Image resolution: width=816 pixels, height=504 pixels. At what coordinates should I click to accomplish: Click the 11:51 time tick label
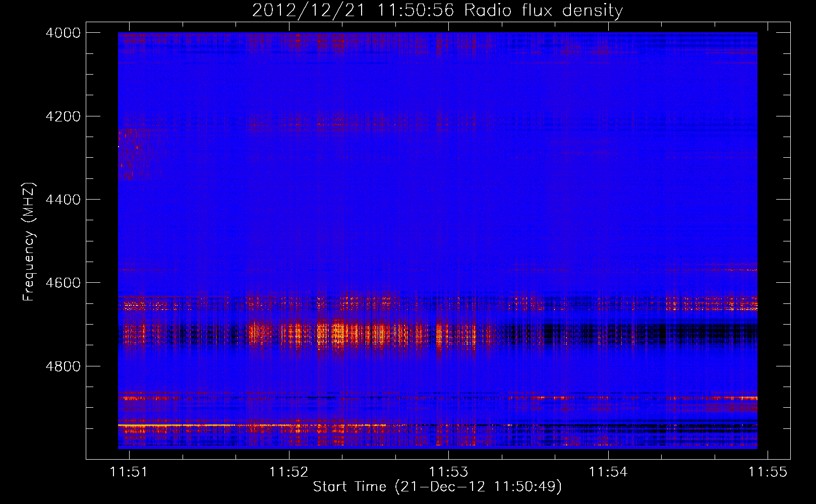129,472
